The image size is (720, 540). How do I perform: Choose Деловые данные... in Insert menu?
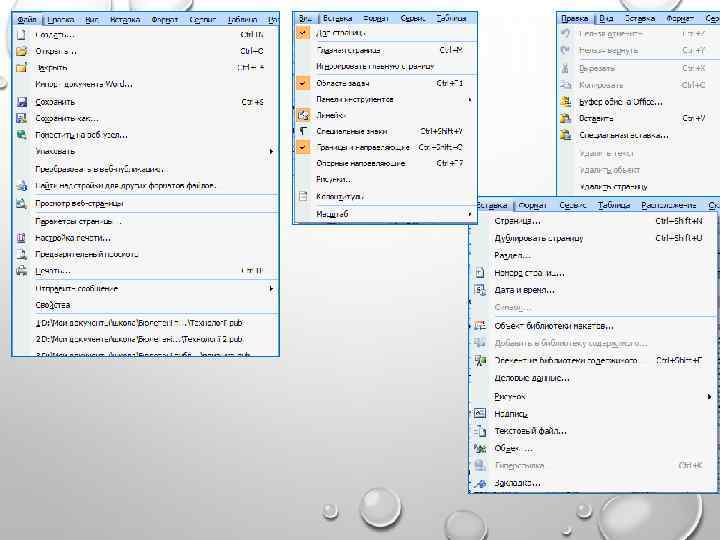point(531,378)
